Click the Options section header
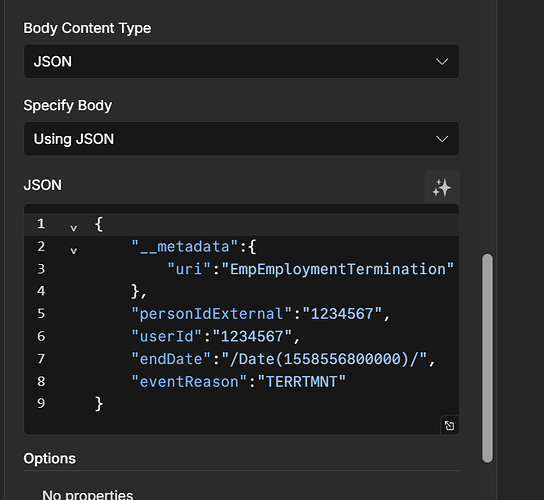Image resolution: width=544 pixels, height=500 pixels. [x=50, y=458]
